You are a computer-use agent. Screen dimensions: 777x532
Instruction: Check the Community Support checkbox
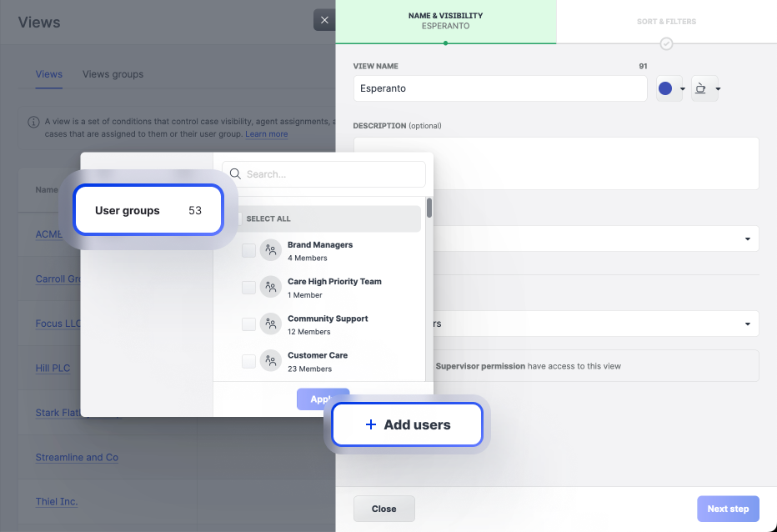(248, 324)
